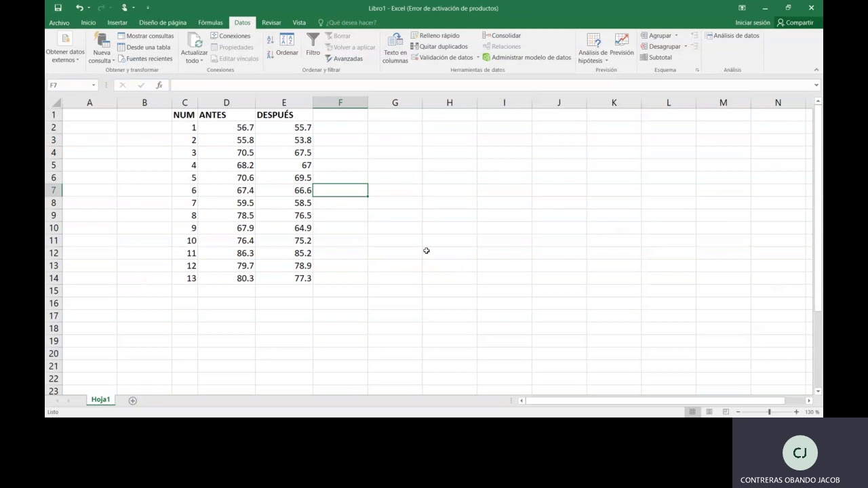Switch to the Fórmulas tab

tap(210, 22)
